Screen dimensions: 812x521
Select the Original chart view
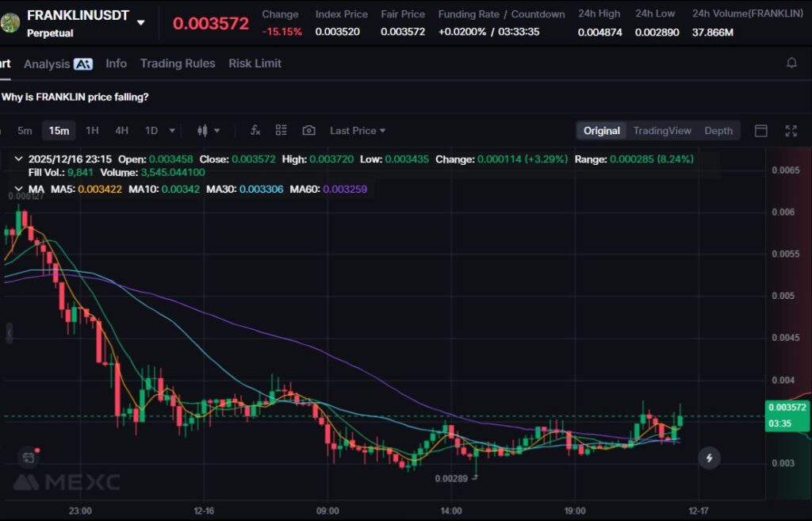(602, 131)
